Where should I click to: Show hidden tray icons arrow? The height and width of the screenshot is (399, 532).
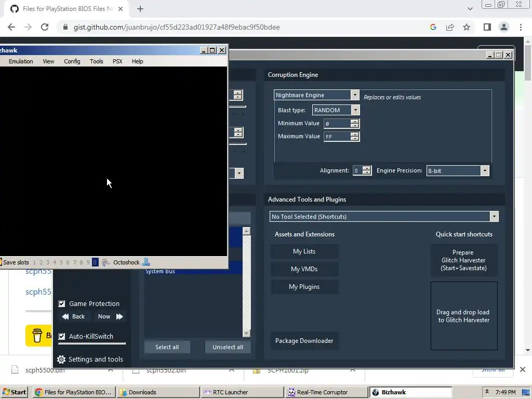tap(487, 392)
